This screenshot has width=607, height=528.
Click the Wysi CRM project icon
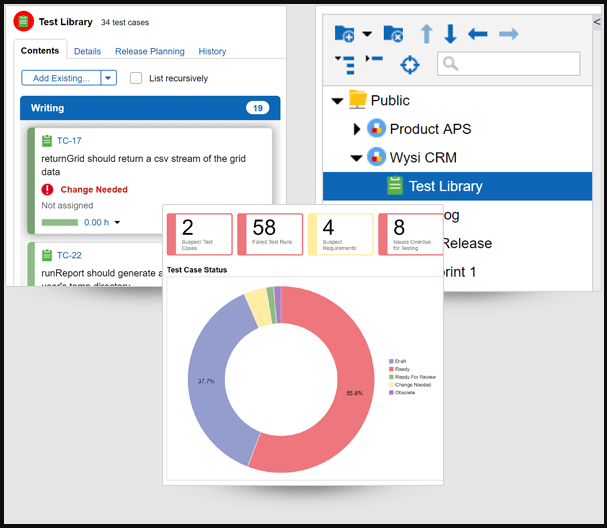tap(376, 157)
